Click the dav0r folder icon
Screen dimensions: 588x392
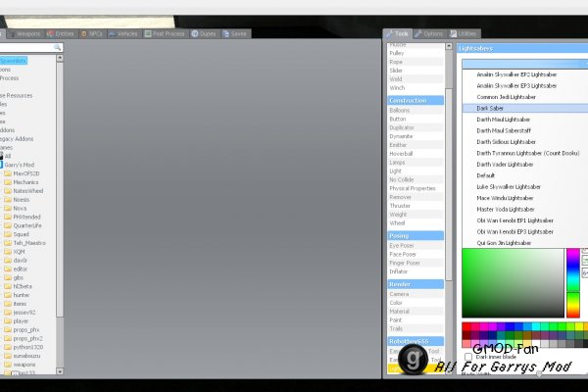coord(8,261)
